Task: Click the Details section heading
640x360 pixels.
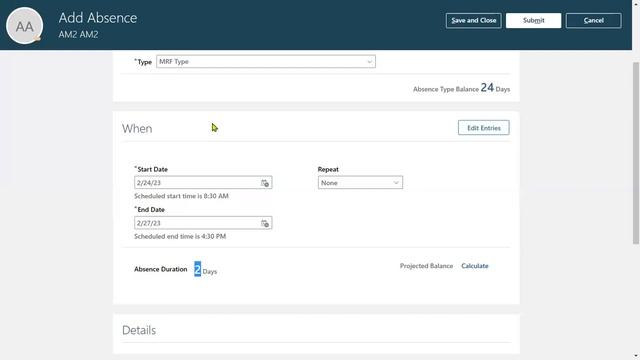Action: [139, 330]
